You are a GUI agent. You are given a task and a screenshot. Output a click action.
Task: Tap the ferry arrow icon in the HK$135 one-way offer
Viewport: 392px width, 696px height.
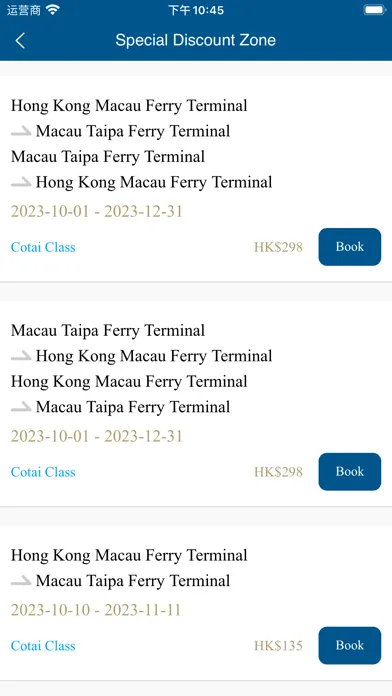(21, 581)
